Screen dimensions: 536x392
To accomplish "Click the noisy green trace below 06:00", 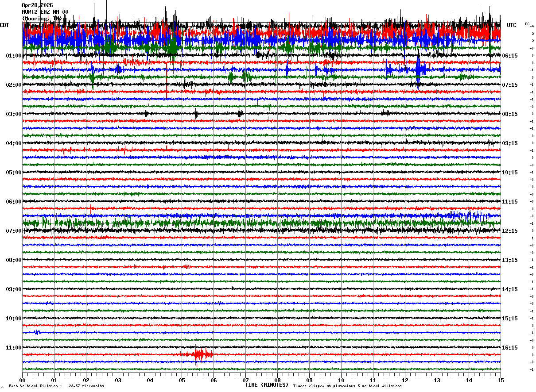I will pos(261,223).
